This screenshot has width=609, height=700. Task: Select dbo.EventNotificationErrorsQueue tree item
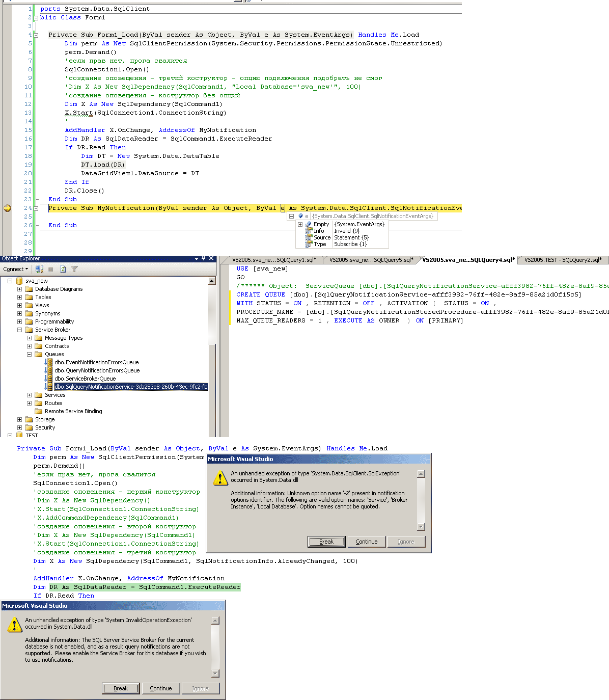pyautogui.click(x=97, y=362)
